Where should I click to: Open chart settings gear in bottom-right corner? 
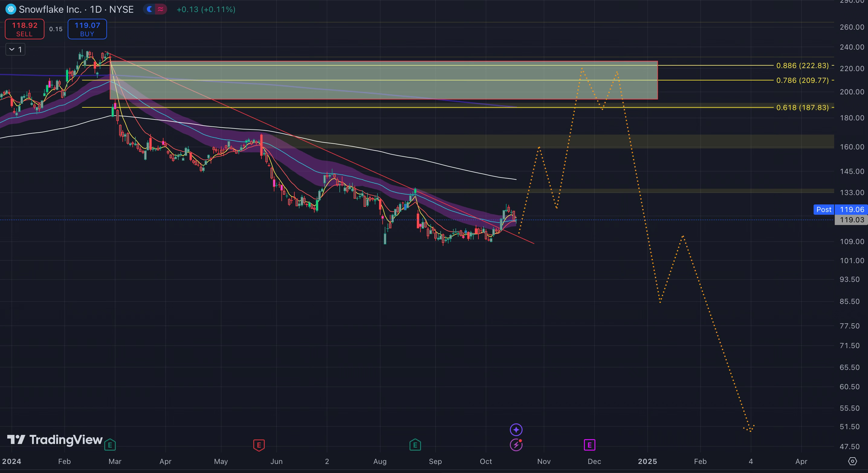point(852,461)
